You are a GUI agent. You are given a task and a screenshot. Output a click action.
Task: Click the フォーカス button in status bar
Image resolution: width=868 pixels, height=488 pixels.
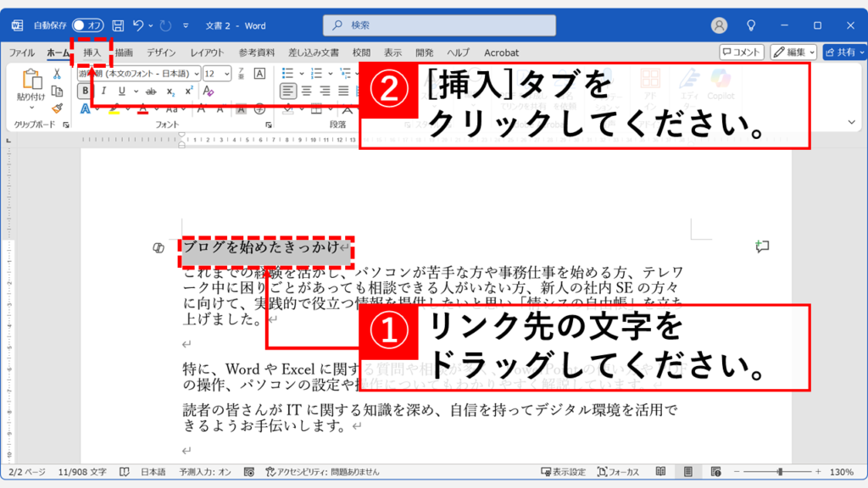[x=618, y=472]
